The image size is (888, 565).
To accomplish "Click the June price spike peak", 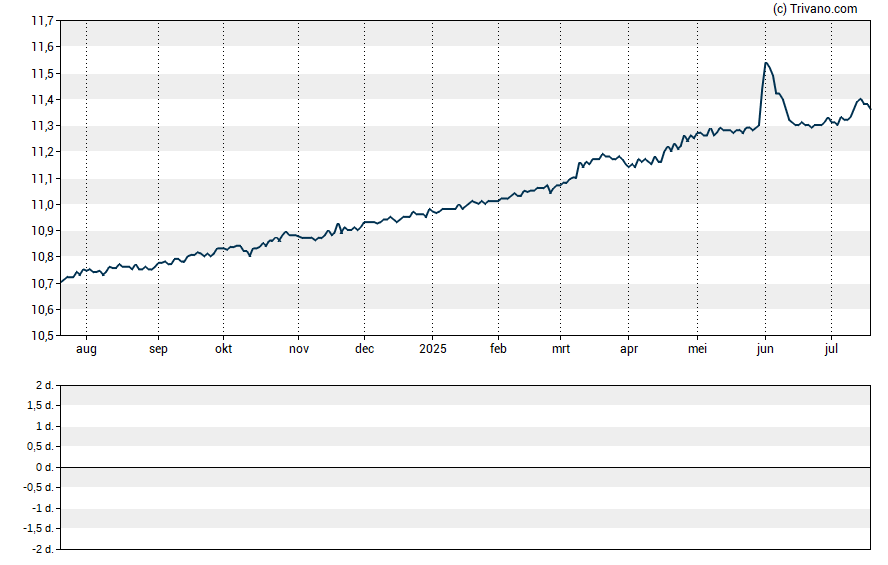I will pyautogui.click(x=766, y=63).
